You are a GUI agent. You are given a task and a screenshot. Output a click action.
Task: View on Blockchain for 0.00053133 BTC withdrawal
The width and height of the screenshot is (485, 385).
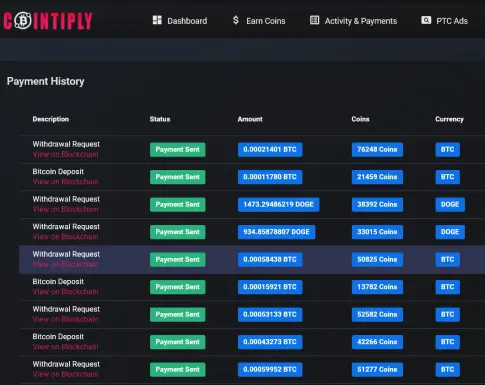[x=65, y=319]
